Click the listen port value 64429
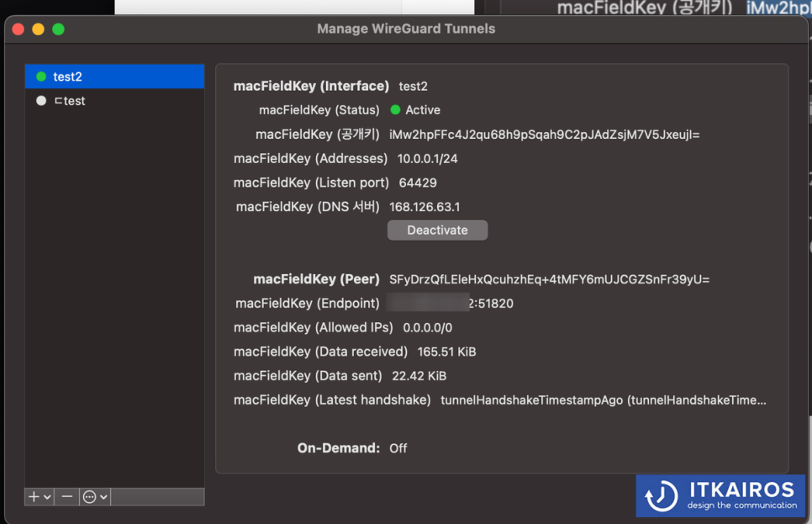This screenshot has height=524, width=812. click(x=418, y=183)
